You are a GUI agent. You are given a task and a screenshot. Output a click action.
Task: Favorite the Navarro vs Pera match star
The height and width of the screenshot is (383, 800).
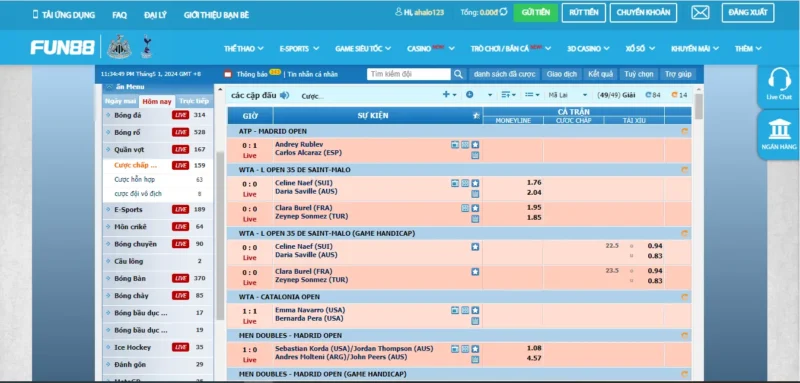[x=475, y=310]
